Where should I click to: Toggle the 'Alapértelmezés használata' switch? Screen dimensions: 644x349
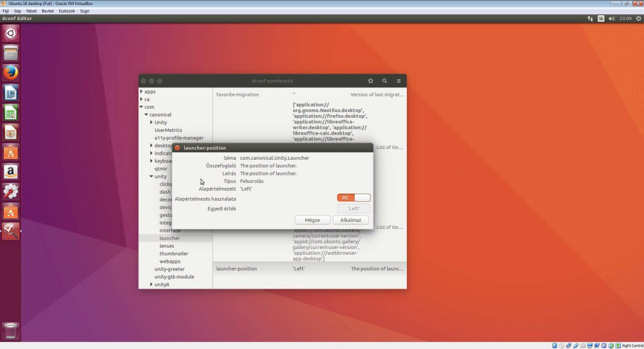pyautogui.click(x=353, y=197)
